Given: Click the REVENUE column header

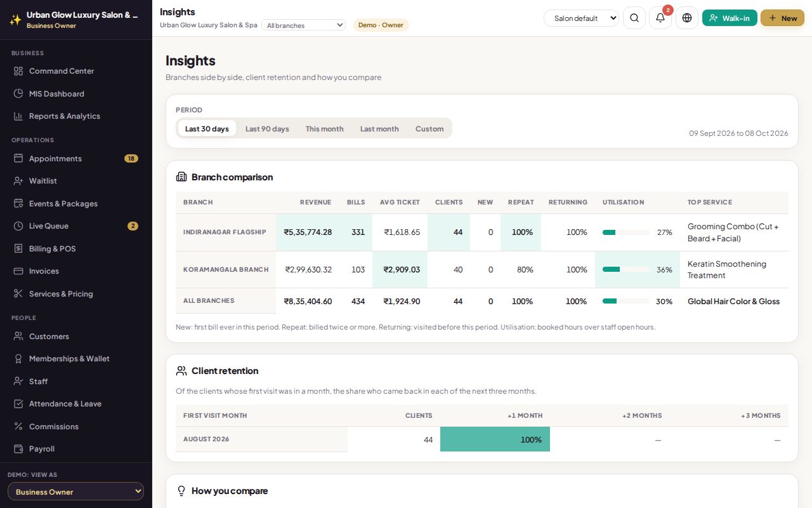Looking at the screenshot, I should coord(315,202).
